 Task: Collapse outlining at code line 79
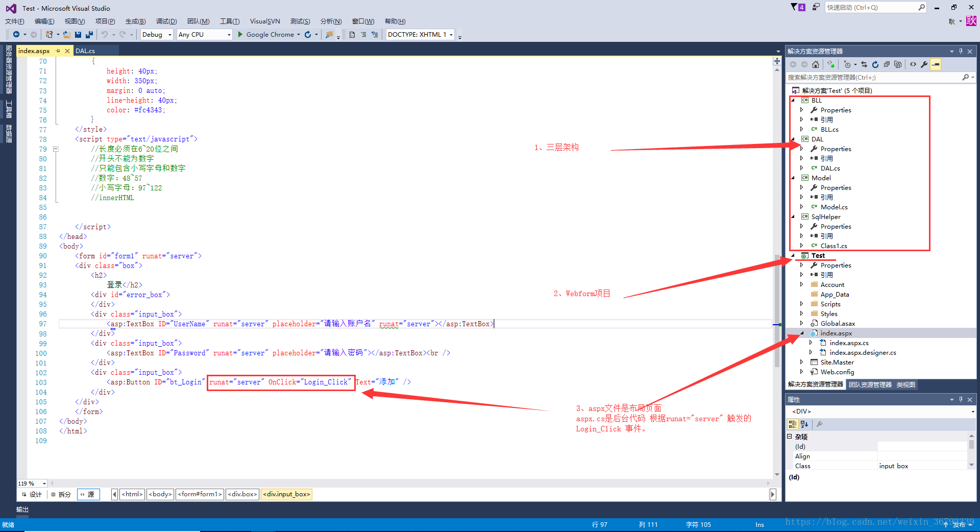click(56, 149)
